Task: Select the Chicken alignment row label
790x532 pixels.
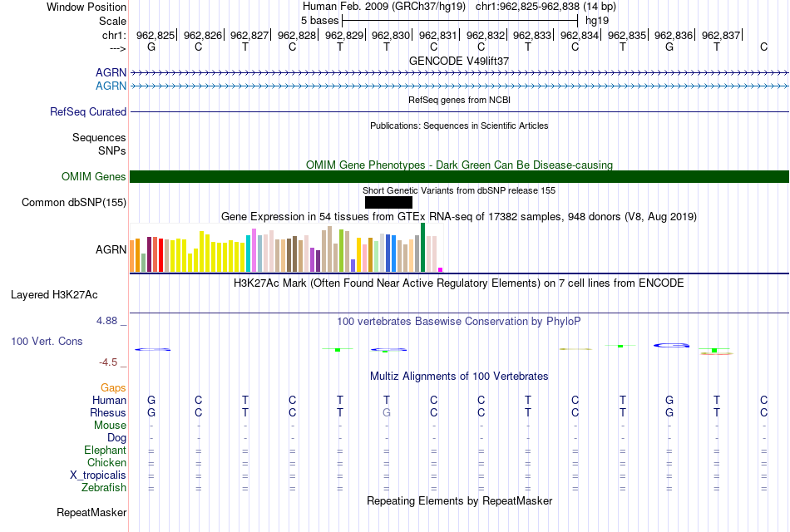Action: [106, 462]
